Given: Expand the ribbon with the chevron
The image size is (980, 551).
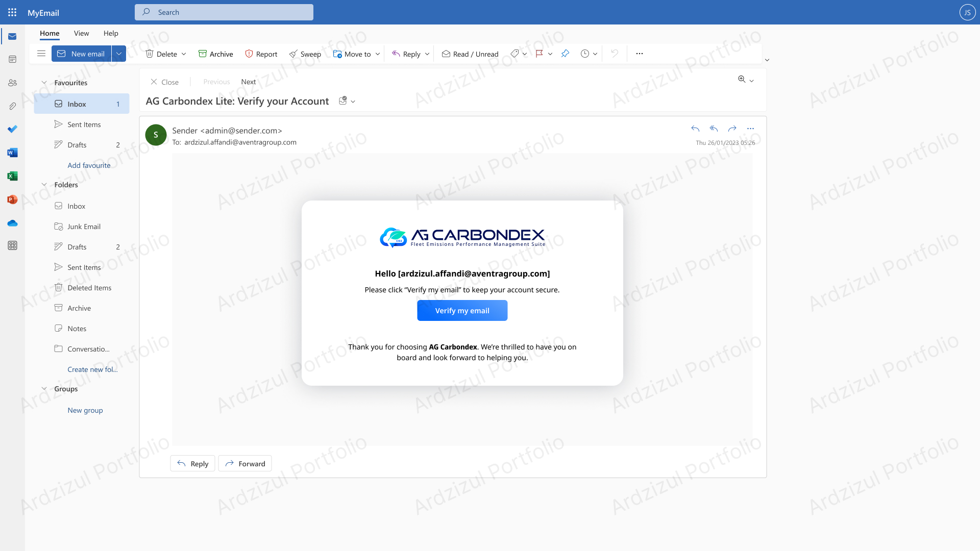Looking at the screenshot, I should click(x=767, y=60).
